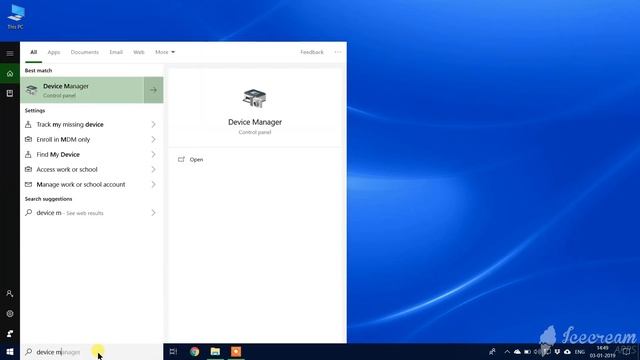Open the More dropdown in search tabs
Image resolution: width=640 pixels, height=360 pixels.
(165, 52)
